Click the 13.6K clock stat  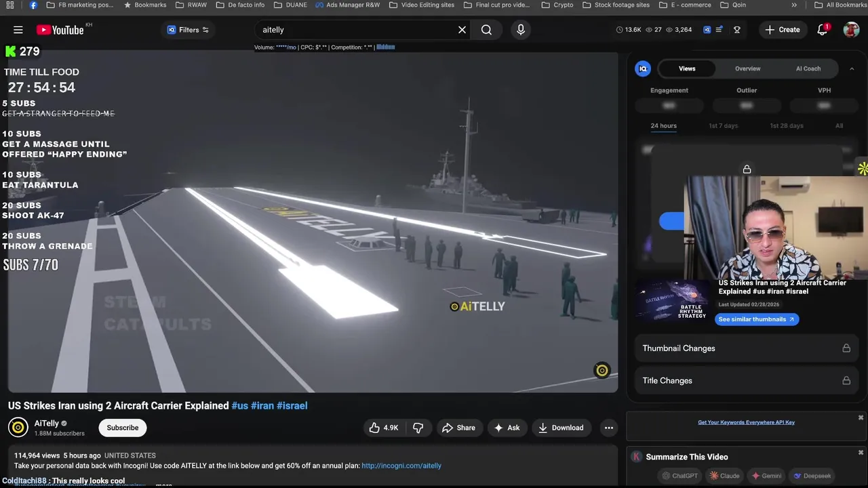pyautogui.click(x=628, y=30)
